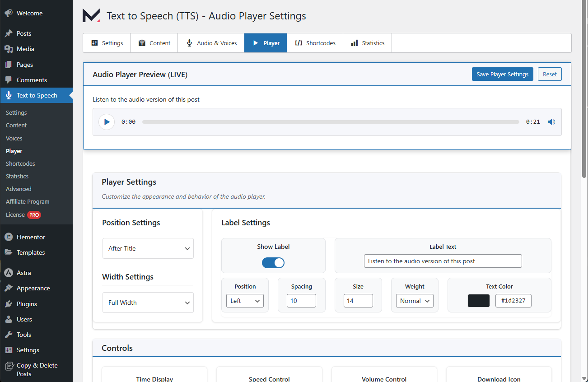This screenshot has height=382, width=588.
Task: Click the Player Settings heading text
Action: pyautogui.click(x=129, y=182)
